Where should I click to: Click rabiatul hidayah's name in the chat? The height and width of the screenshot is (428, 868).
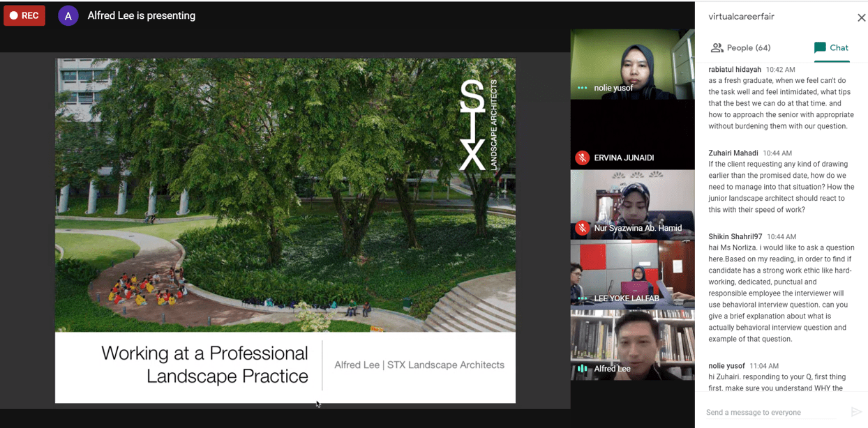(734, 69)
